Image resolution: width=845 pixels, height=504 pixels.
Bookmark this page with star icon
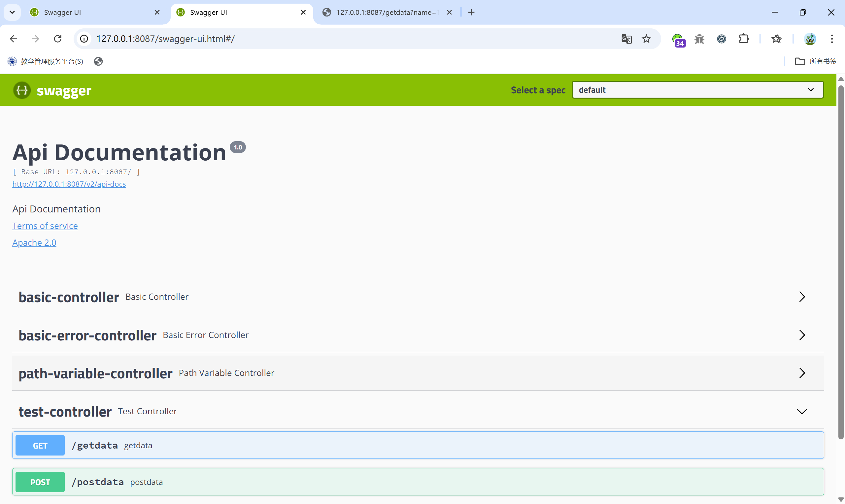tap(646, 39)
